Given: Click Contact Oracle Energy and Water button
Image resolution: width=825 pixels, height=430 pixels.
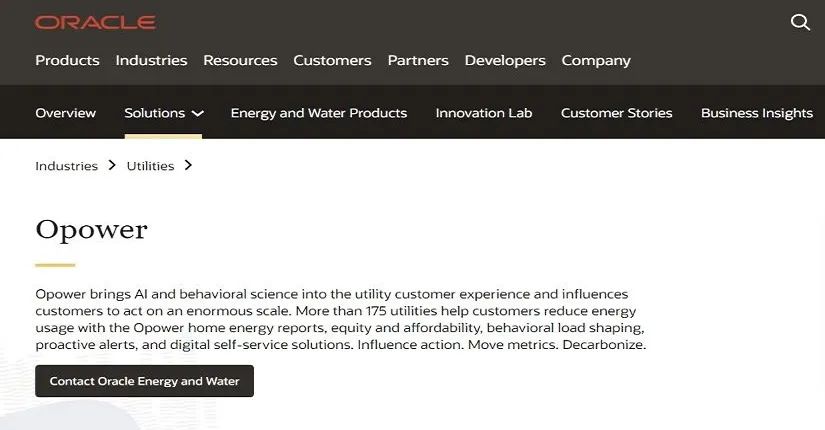Looking at the screenshot, I should (145, 381).
